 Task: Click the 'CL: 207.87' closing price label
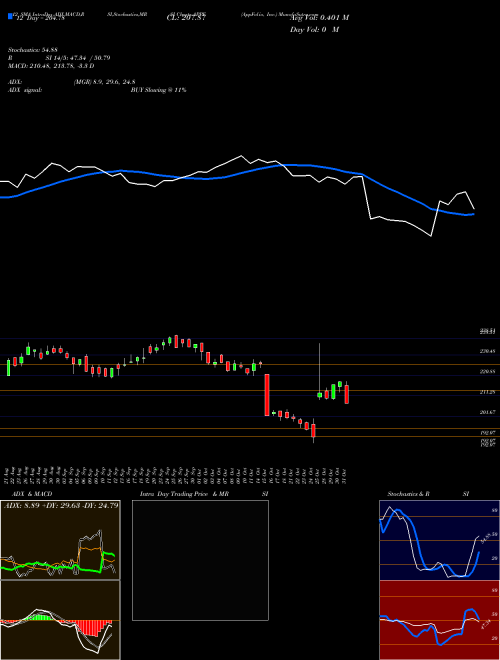click(x=186, y=17)
